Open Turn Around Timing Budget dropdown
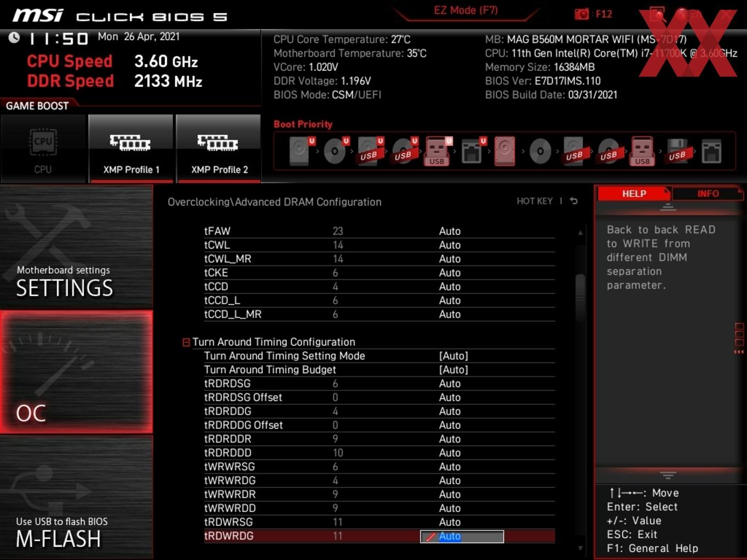 click(x=454, y=369)
